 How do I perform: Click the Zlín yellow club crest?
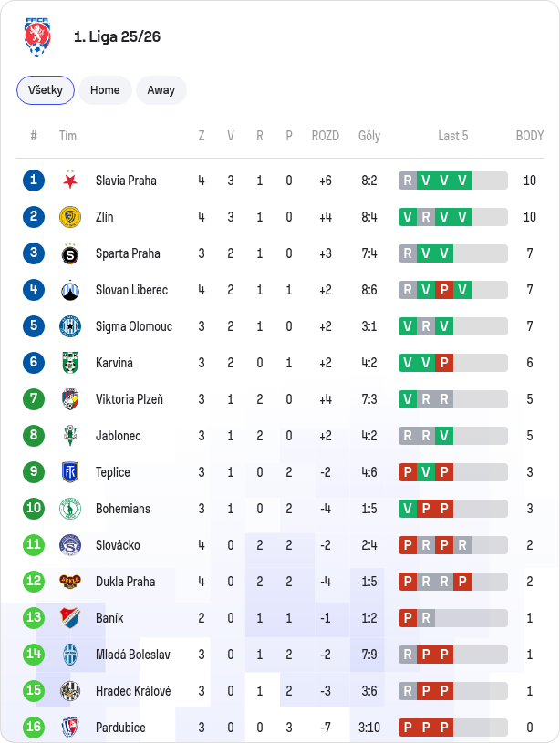point(70,217)
